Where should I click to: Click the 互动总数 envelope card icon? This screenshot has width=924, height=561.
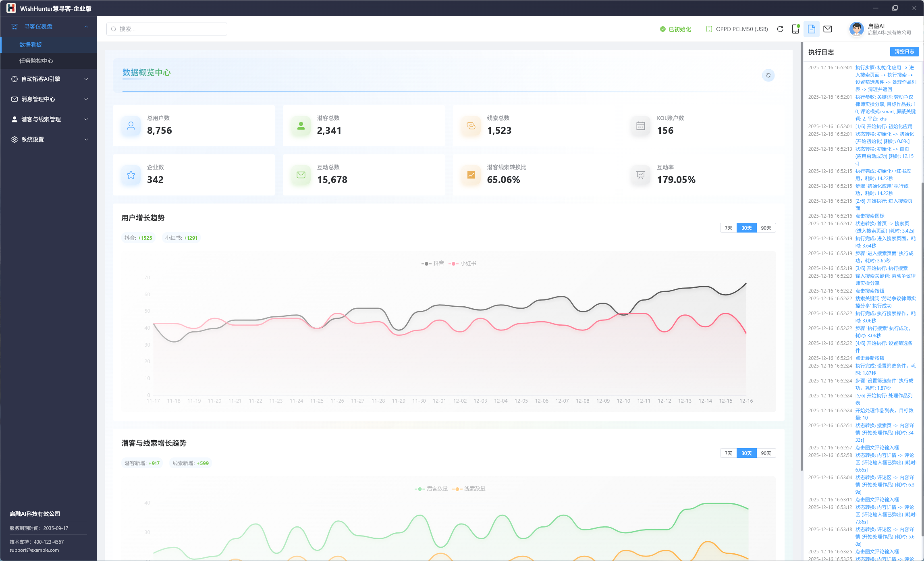coord(301,175)
